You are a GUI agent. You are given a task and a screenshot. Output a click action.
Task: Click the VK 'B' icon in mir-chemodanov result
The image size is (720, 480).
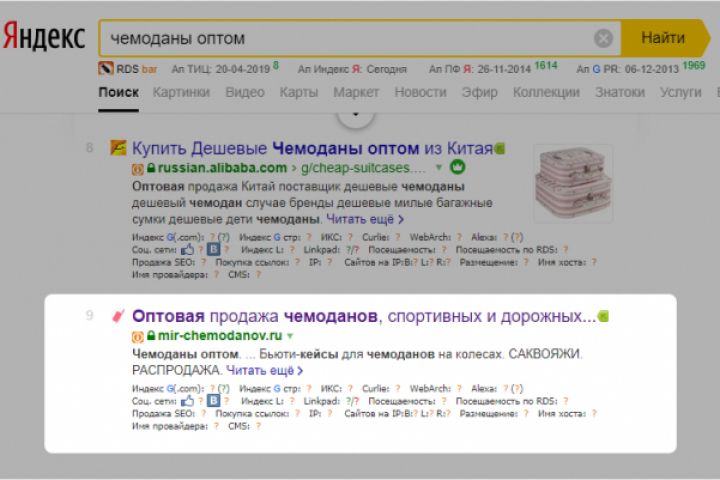[x=213, y=401]
